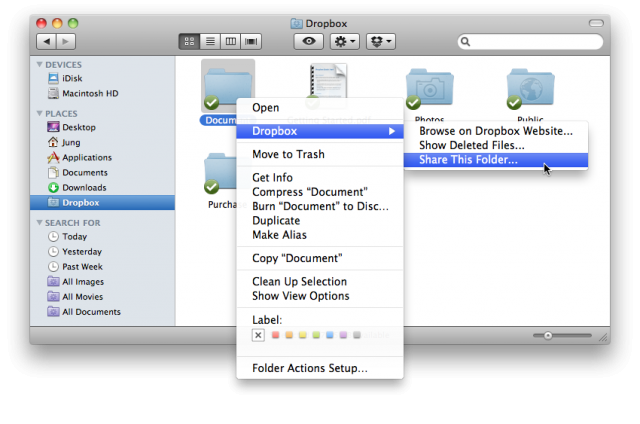Switch to list view

(210, 41)
